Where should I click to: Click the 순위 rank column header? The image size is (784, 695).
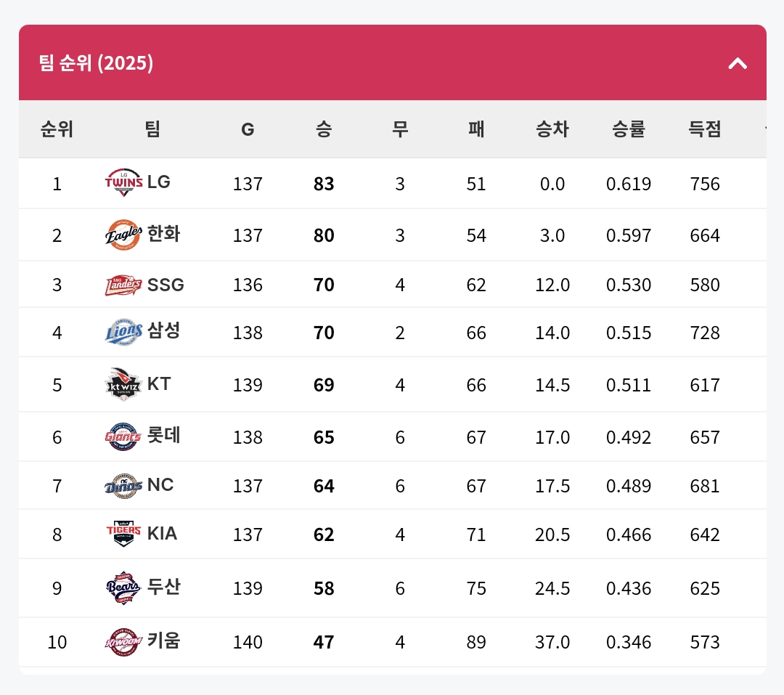(x=57, y=129)
